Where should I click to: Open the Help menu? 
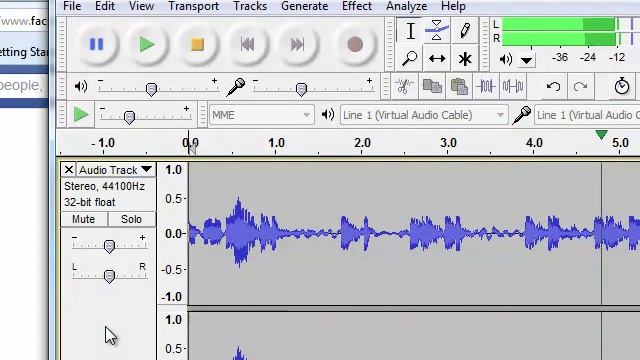pos(453,6)
